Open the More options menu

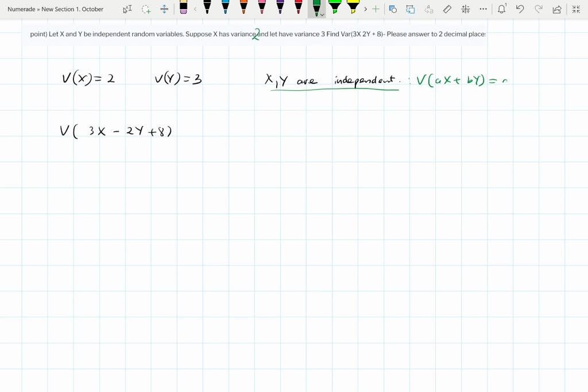pos(483,9)
